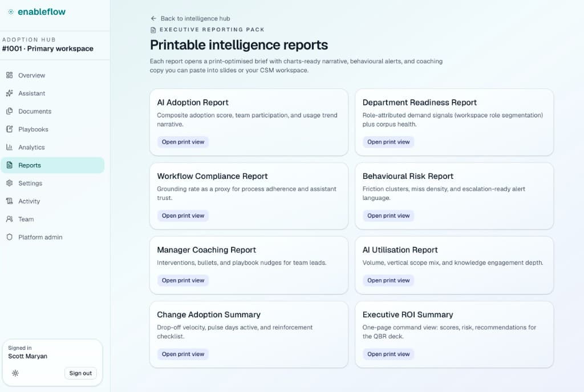Screen dimensions: 584x392
Task: Open print view for Executive ROI Summary
Action: coord(388,354)
